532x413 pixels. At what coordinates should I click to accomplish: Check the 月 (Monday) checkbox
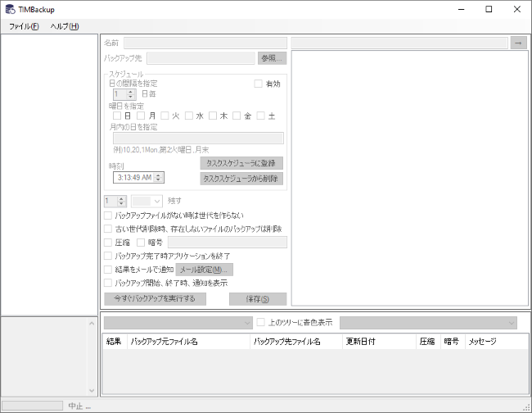141,116
